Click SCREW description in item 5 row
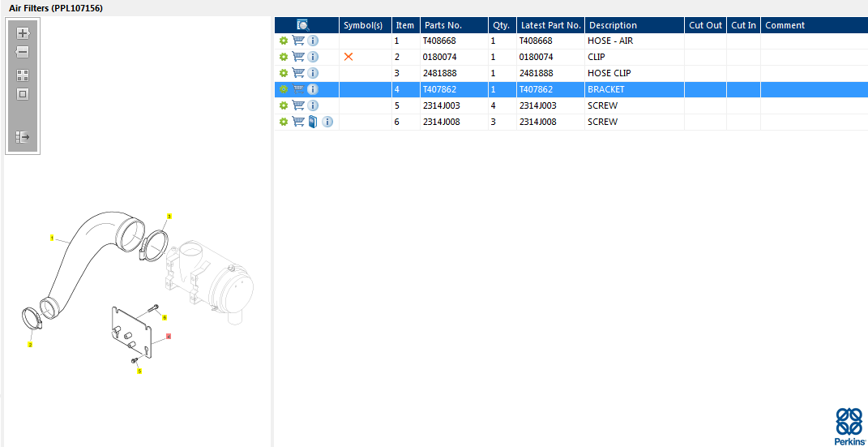This screenshot has height=447, width=868. point(602,105)
